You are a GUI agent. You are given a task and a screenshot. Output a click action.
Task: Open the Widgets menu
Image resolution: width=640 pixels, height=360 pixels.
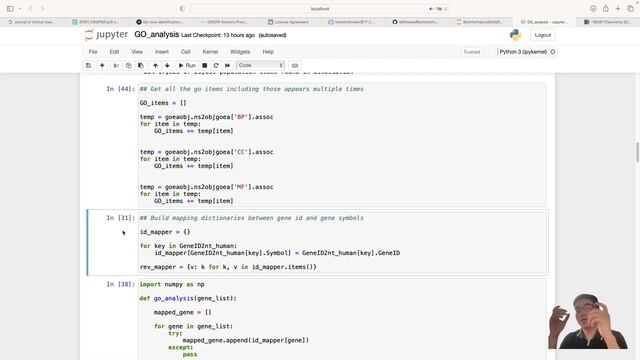[240, 52]
